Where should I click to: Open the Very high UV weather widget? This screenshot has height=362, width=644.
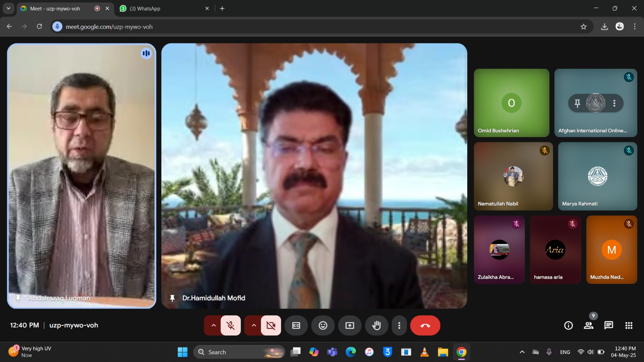[31, 352]
